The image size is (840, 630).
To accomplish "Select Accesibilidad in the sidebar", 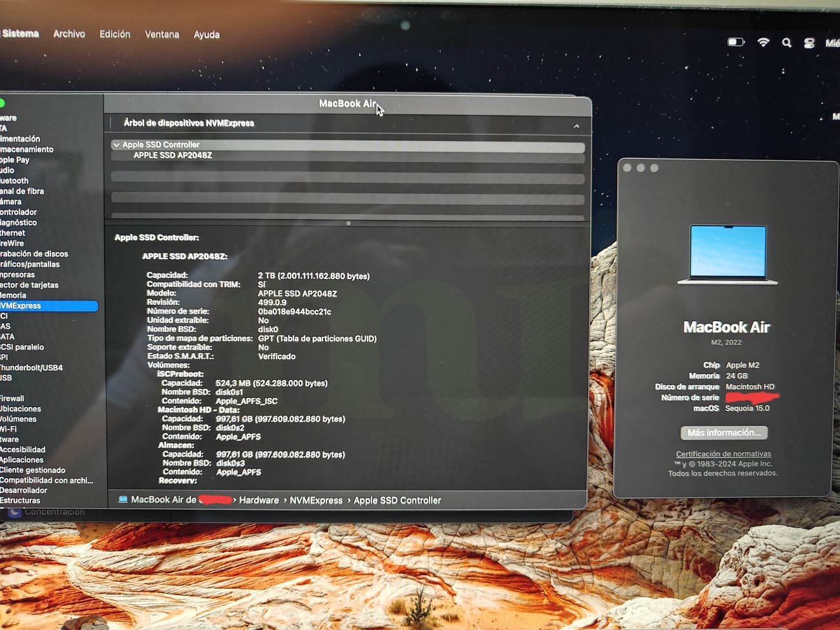I will tap(23, 450).
